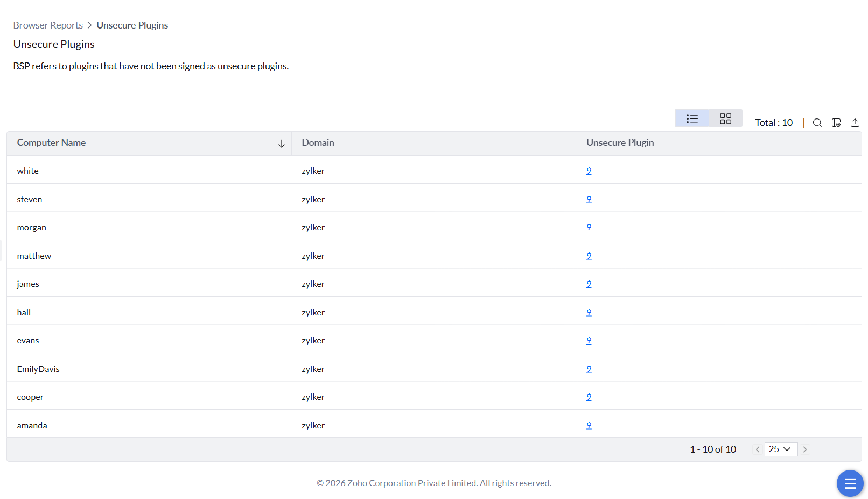Select computer name 'hall'
The height and width of the screenshot is (499, 868).
pos(24,313)
